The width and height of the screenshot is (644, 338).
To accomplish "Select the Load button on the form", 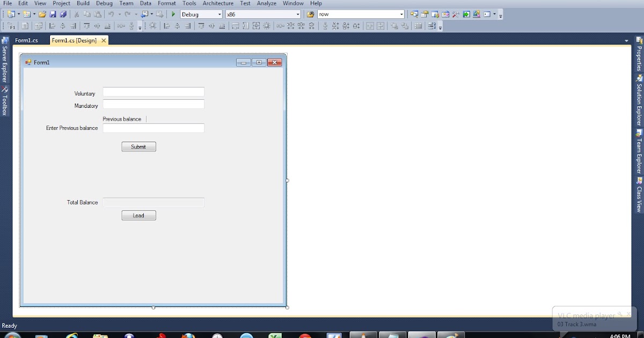I will [x=138, y=215].
